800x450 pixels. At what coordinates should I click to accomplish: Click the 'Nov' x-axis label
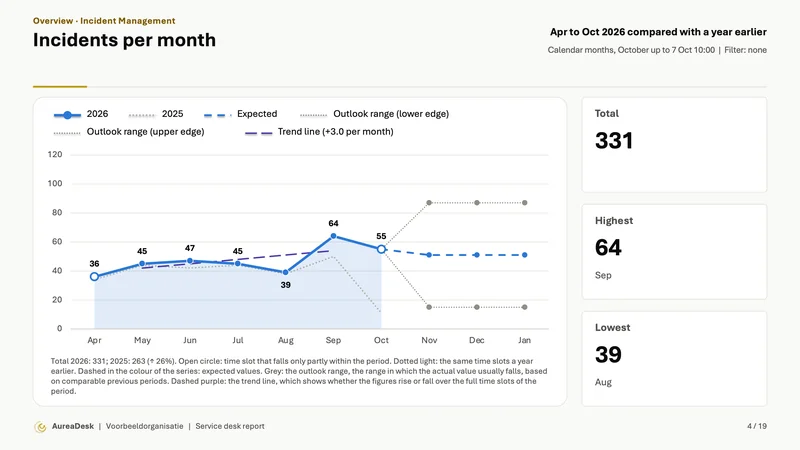coord(429,340)
